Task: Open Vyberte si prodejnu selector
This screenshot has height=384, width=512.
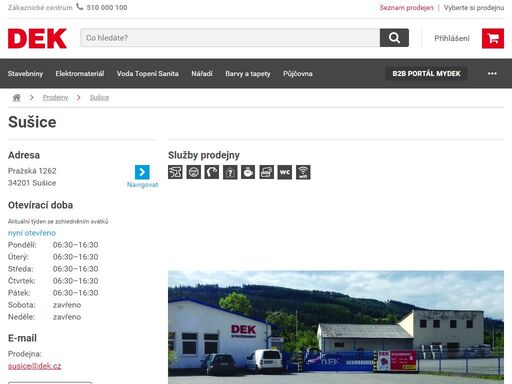Action: (x=474, y=7)
